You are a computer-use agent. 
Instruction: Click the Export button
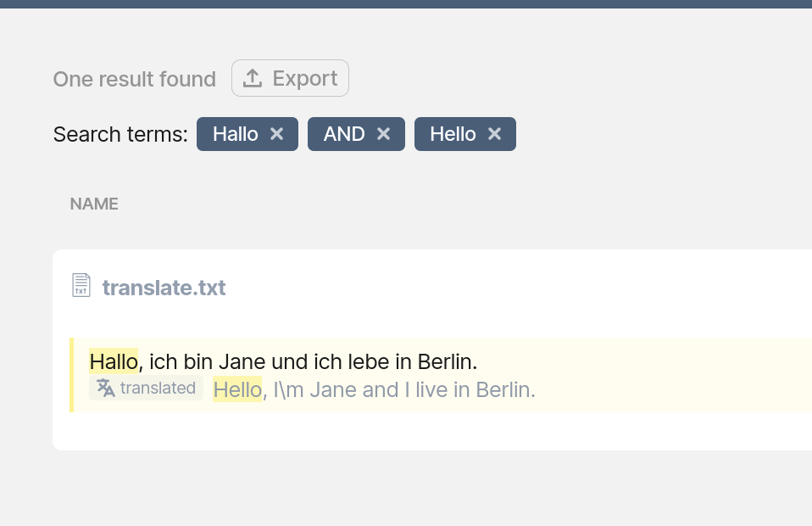[x=290, y=79]
